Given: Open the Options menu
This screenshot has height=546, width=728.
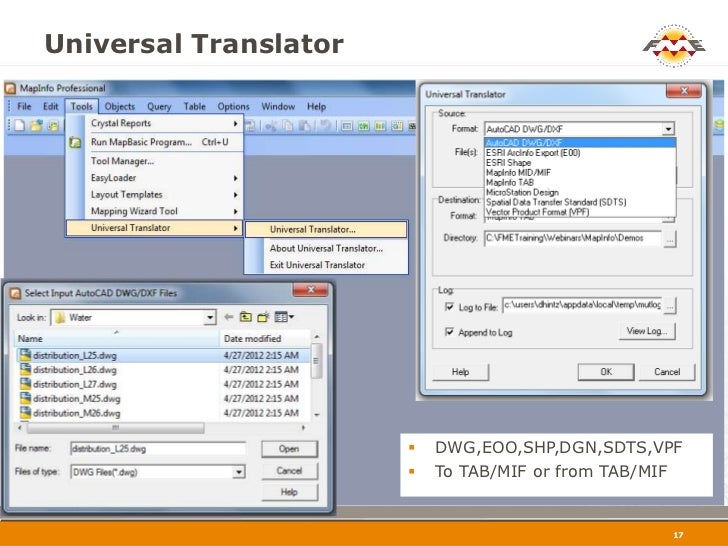Looking at the screenshot, I should pyautogui.click(x=234, y=106).
